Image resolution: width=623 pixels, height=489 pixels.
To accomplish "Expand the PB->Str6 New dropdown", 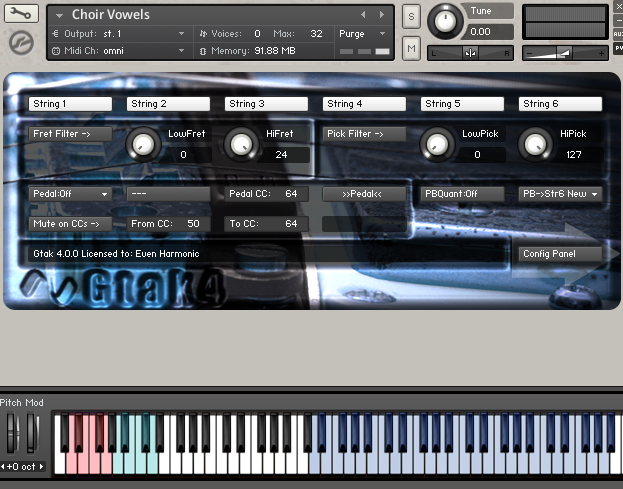I will click(560, 194).
